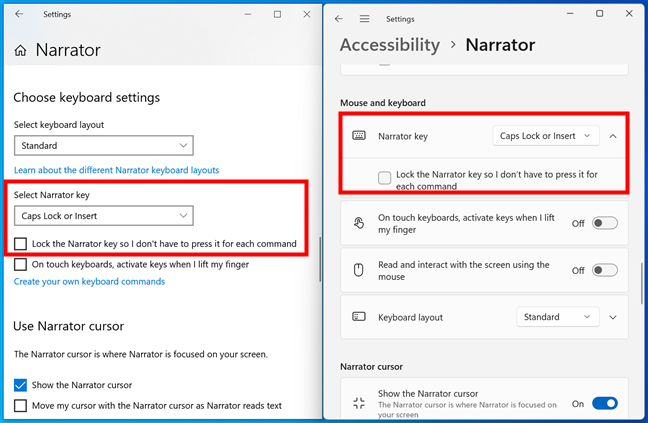Image resolution: width=648 pixels, height=423 pixels.
Task: Open Select Narrator key dropdown in left window
Action: [x=104, y=216]
